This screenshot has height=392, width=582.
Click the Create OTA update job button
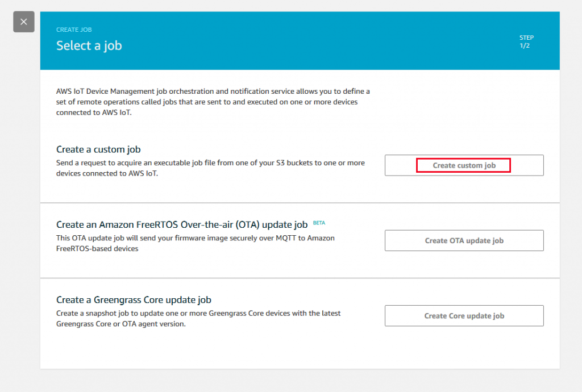point(464,241)
